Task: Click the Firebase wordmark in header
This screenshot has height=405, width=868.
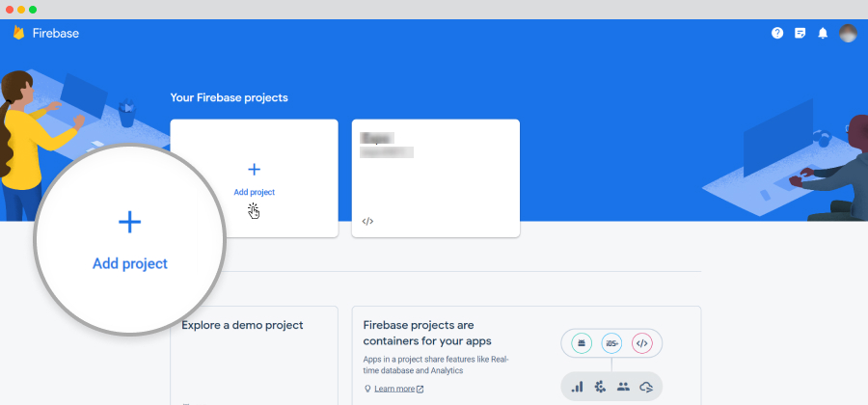Action: pos(56,33)
